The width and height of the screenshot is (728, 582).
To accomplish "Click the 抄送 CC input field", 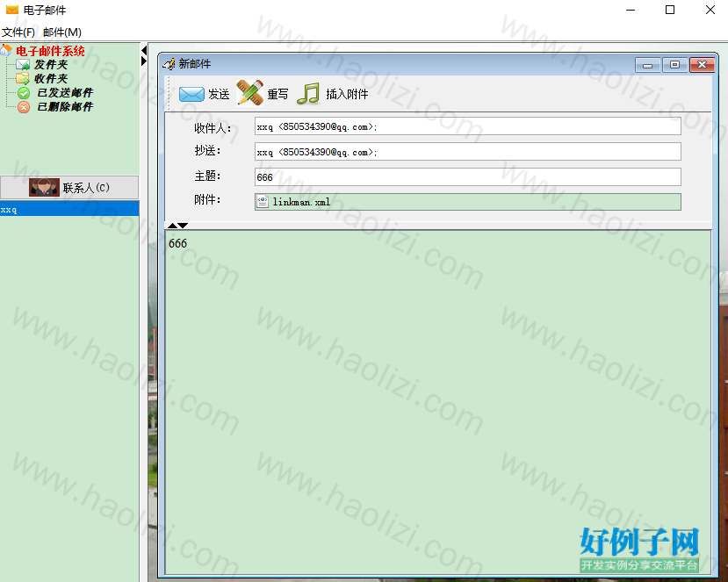I will point(467,152).
